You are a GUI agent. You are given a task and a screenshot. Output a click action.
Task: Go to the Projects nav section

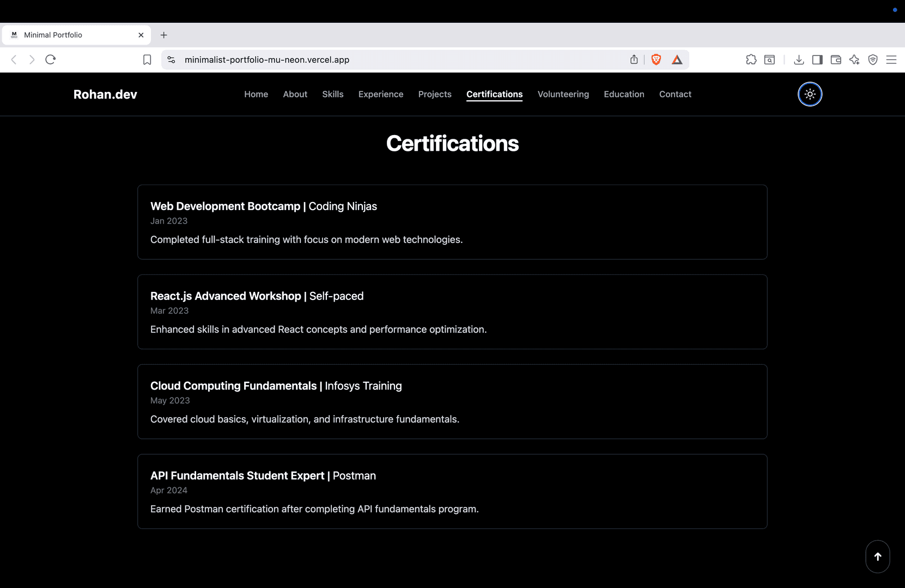point(434,94)
